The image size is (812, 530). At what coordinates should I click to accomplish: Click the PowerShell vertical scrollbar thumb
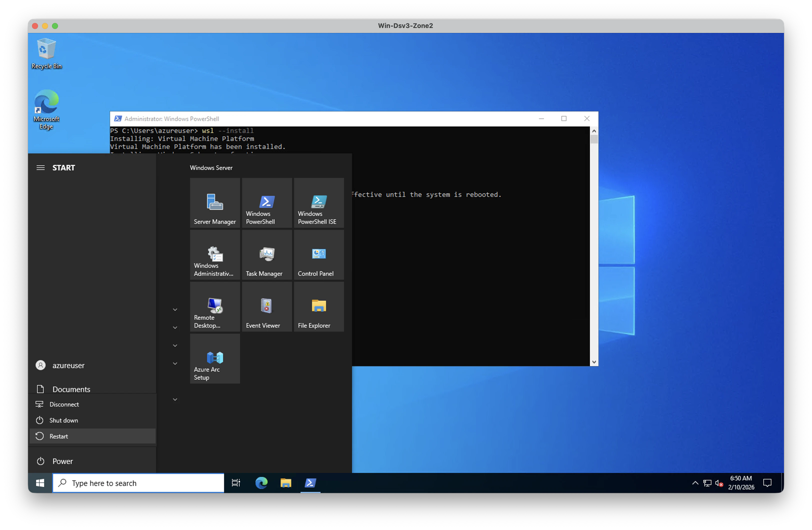[594, 139]
